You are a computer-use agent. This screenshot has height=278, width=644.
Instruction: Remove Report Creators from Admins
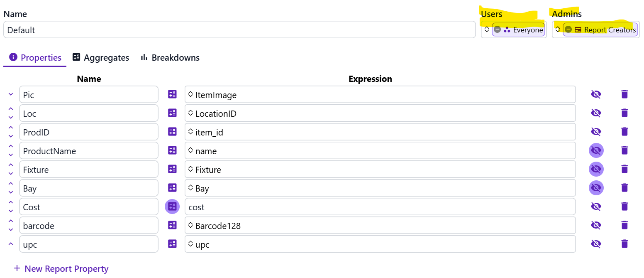pos(568,30)
